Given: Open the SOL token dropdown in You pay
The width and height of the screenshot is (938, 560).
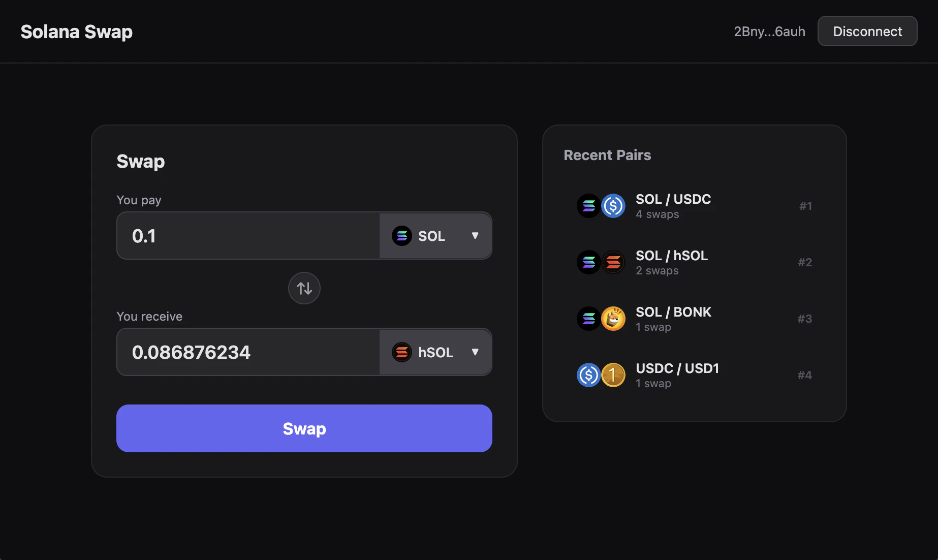Looking at the screenshot, I should click(x=435, y=235).
